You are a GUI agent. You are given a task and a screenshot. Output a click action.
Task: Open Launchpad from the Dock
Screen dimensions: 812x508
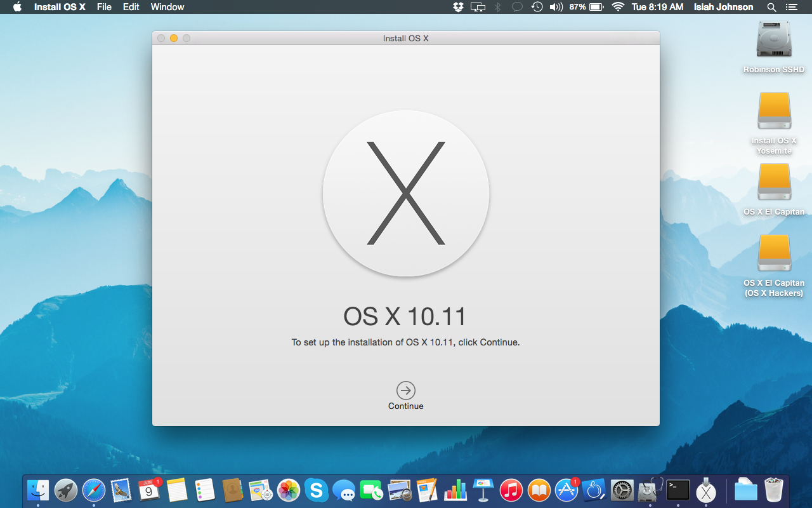point(66,490)
